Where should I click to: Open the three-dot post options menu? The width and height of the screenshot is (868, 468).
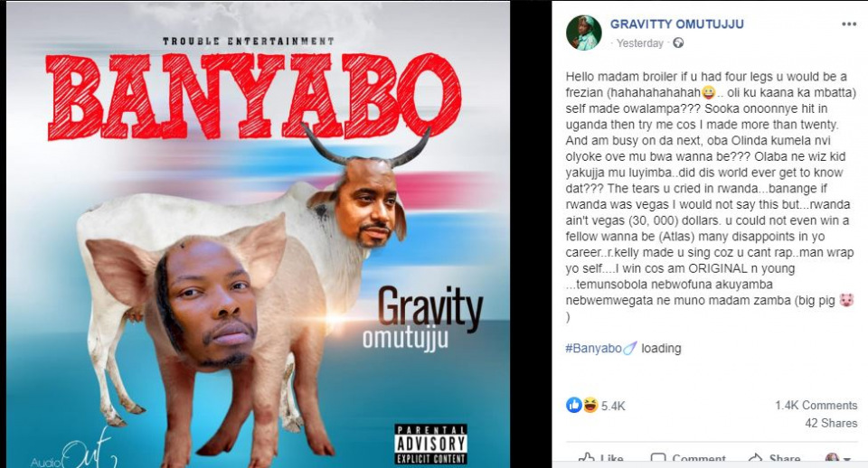coord(849,24)
